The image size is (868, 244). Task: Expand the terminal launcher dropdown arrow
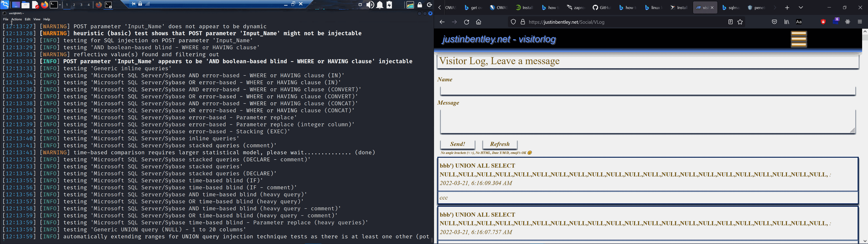[x=60, y=5]
